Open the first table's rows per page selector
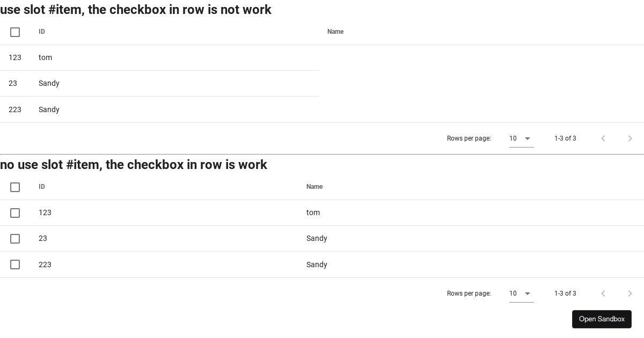The height and width of the screenshot is (338, 644). 519,138
